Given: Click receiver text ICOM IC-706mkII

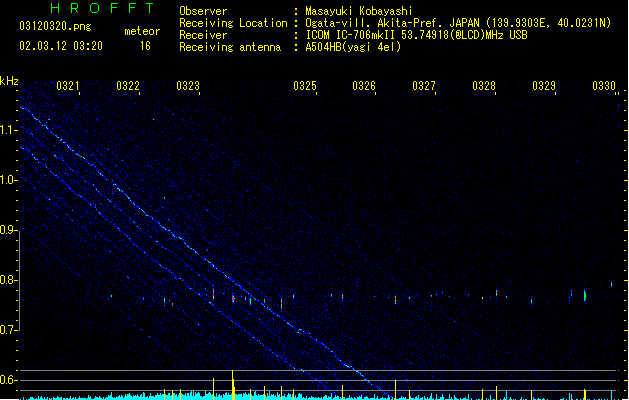Looking at the screenshot, I should click(x=351, y=35).
